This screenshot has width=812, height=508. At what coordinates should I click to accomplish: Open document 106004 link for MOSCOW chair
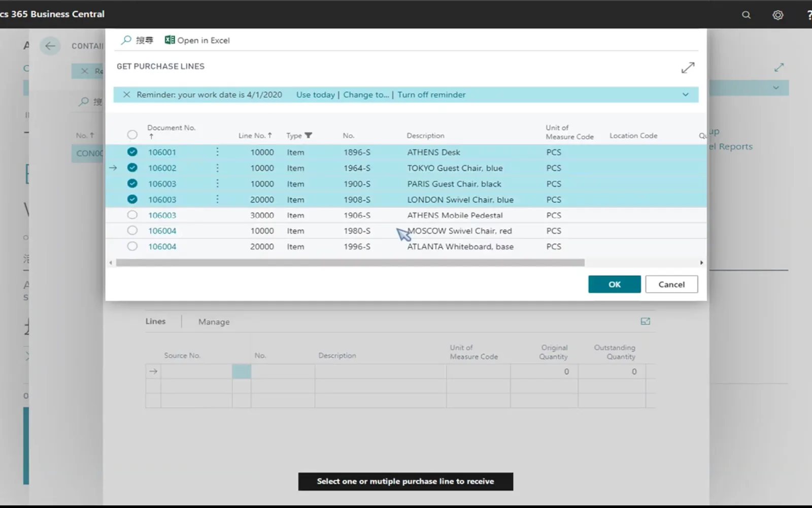point(162,231)
